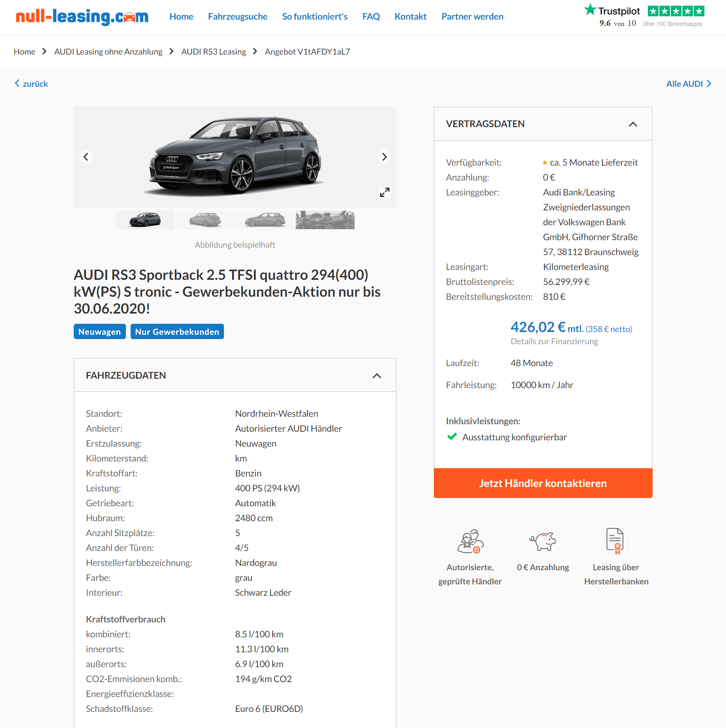The width and height of the screenshot is (726, 728).
Task: Select the interior dashboard thumbnail
Action: click(325, 220)
